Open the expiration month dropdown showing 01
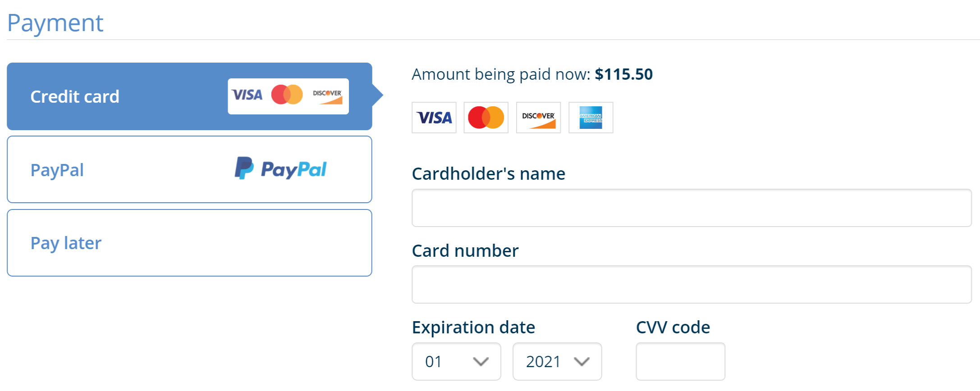Viewport: 980px width, 391px height. point(456,361)
